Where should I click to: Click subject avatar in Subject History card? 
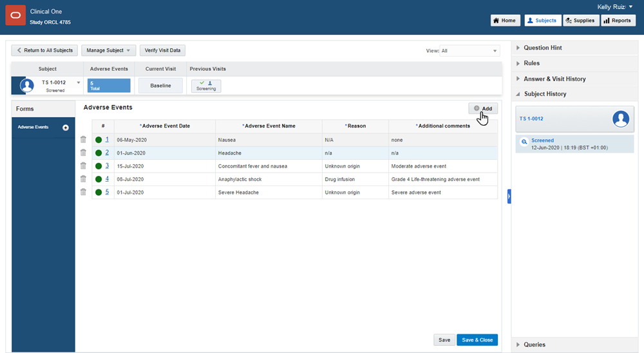(621, 119)
